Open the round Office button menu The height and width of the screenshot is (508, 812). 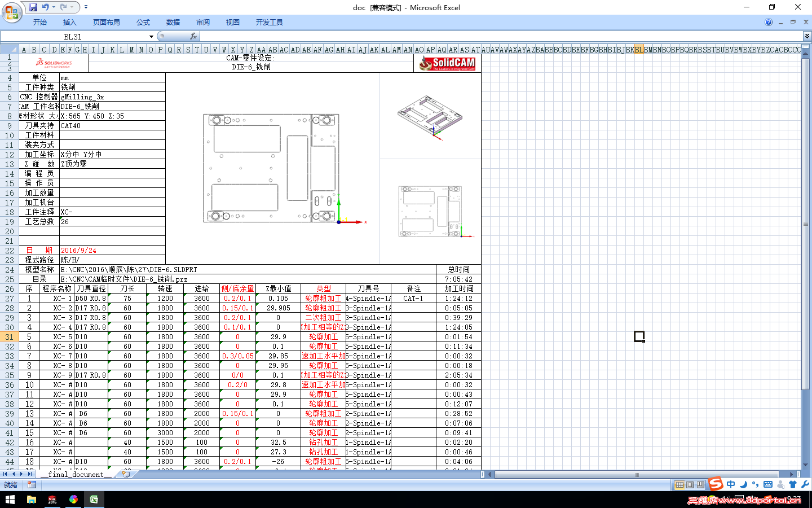tap(11, 11)
